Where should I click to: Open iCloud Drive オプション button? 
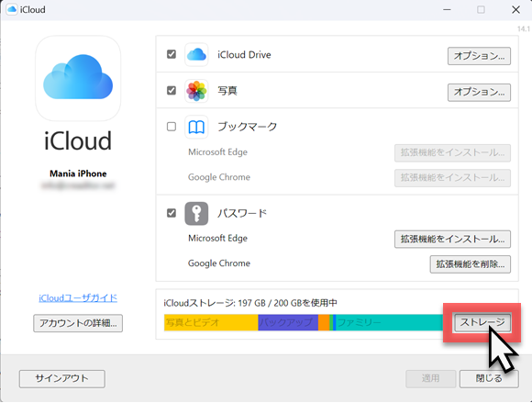(x=479, y=56)
